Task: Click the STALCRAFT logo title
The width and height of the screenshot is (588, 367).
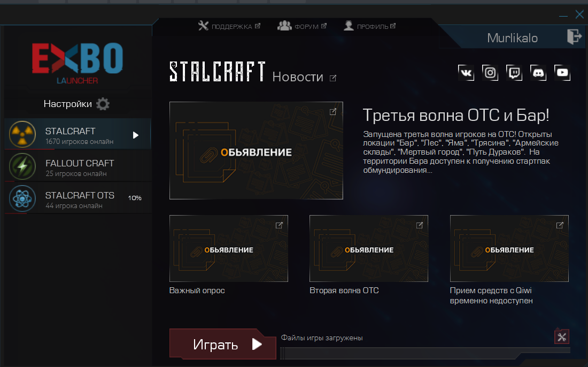Action: [x=218, y=72]
